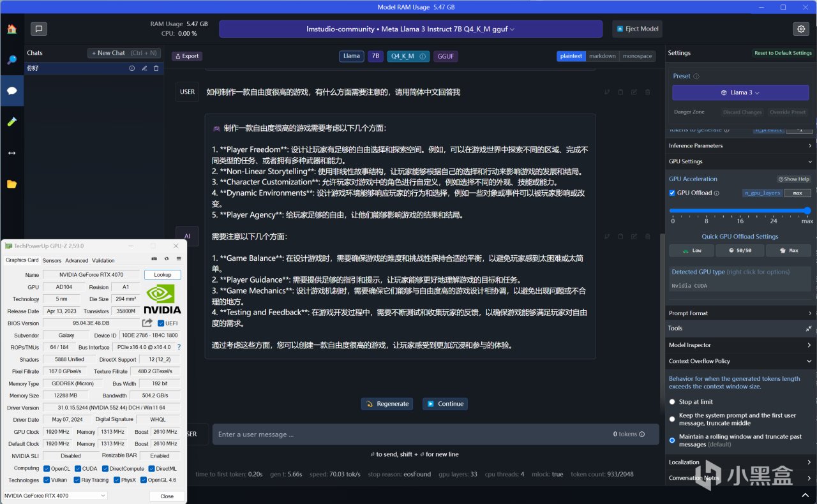Open the local server double-arrow icon
The image size is (817, 504).
point(12,153)
